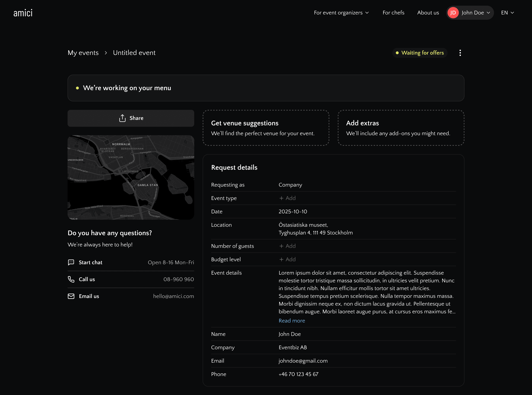Image resolution: width=532 pixels, height=395 pixels.
Task: Expand For event organizers dropdown
Action: pyautogui.click(x=341, y=13)
